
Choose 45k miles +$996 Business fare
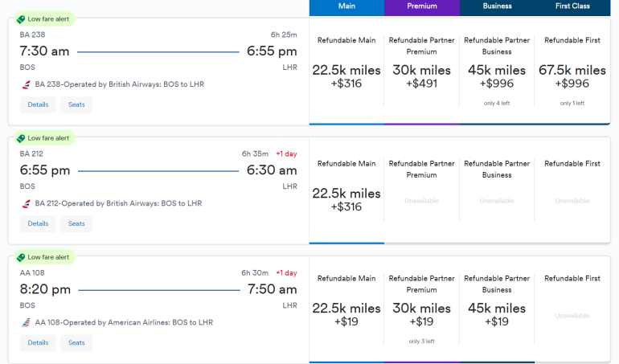point(497,76)
